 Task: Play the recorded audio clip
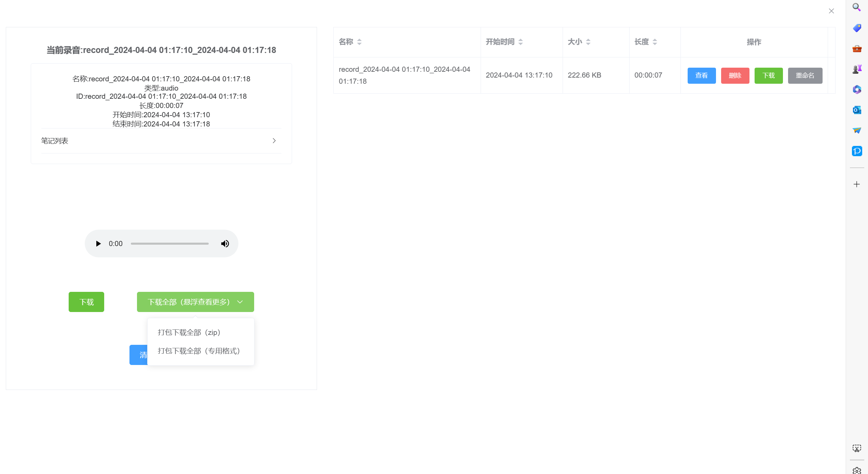[x=98, y=244]
